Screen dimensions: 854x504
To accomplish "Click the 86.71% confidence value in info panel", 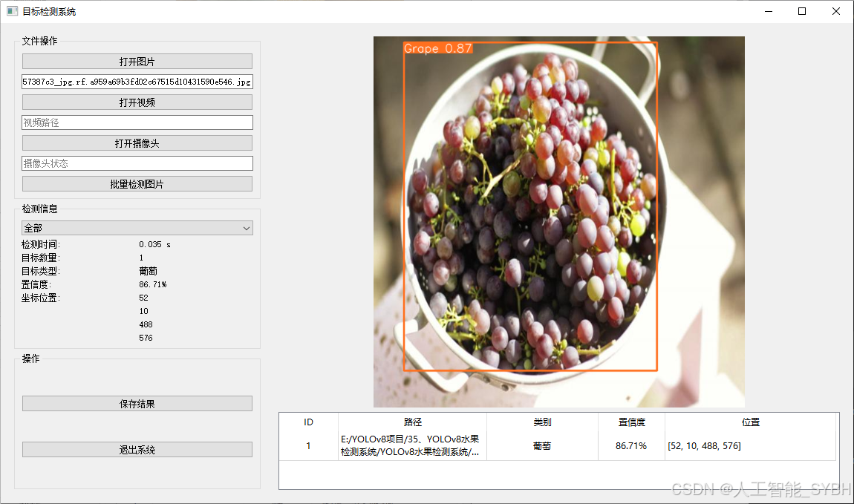I will [152, 284].
